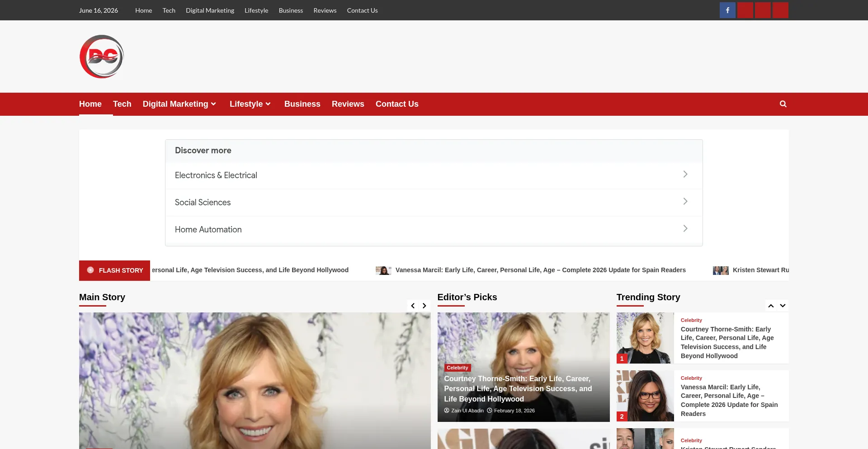The height and width of the screenshot is (449, 868).
Task: Click the Editor's Picks heading
Action: (x=467, y=297)
